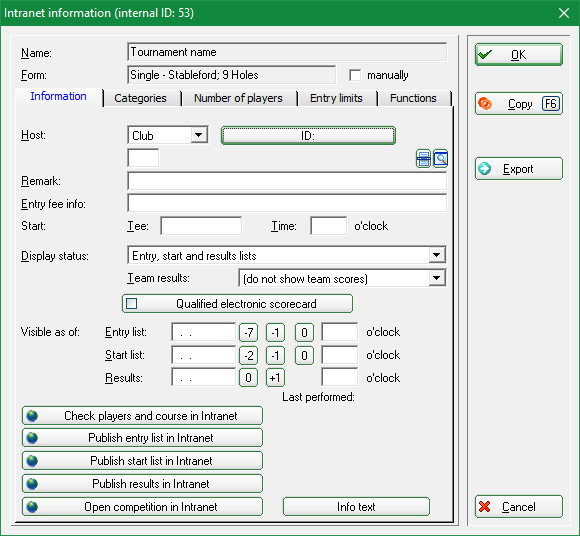Screen dimensions: 580x536
Task: Open the Info text button
Action: point(356,507)
